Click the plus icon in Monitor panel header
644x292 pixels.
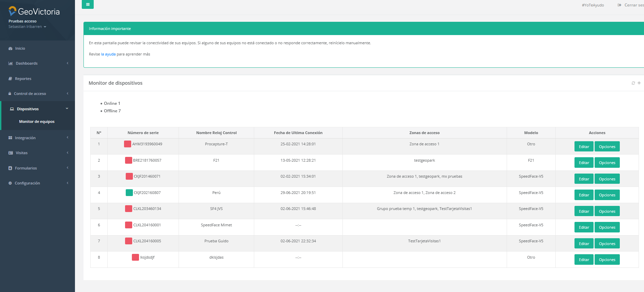(x=639, y=83)
